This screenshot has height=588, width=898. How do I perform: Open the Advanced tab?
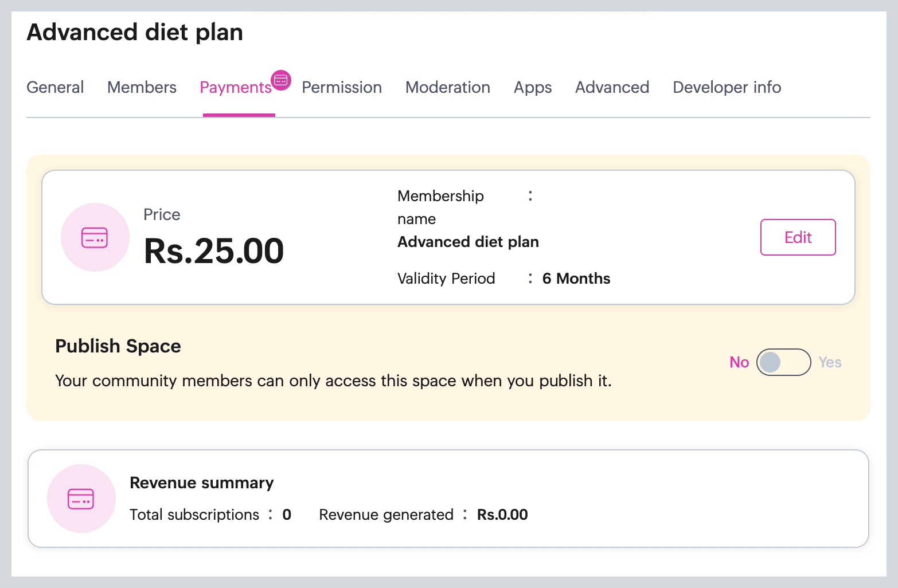click(x=612, y=87)
